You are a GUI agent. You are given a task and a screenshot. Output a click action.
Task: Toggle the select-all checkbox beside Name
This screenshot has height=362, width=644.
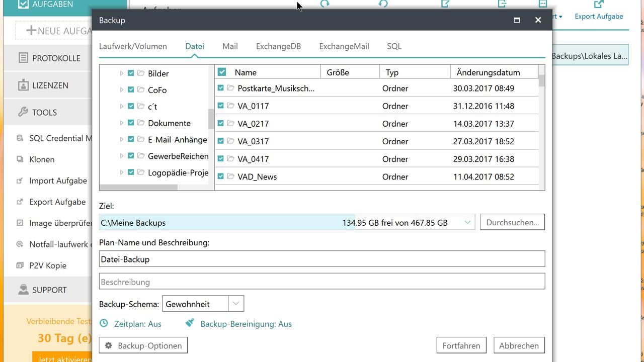(222, 72)
